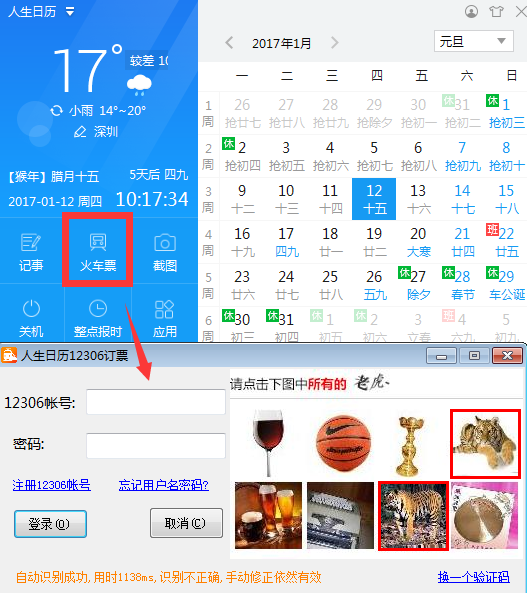Launch the 截图 screenshot tool
527x593 pixels.
[x=165, y=252]
